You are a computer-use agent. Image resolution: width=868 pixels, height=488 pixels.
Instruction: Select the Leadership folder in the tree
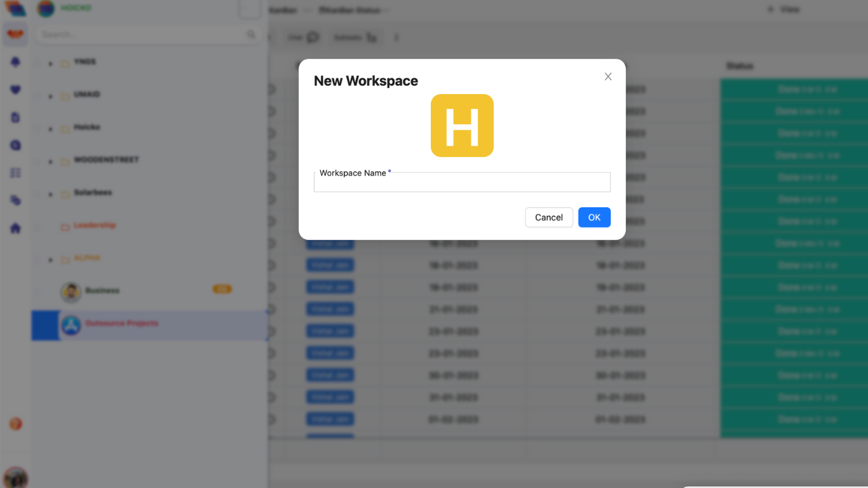(x=95, y=226)
